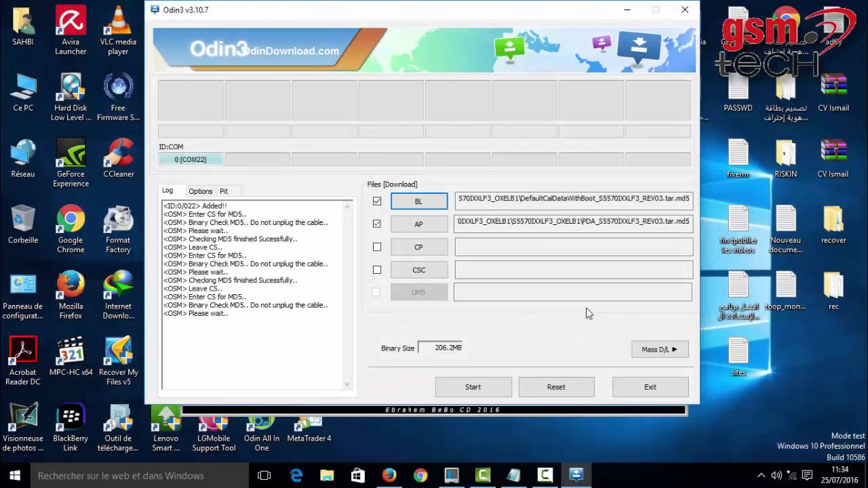
Task: Launch CCleaner from the desktop
Action: pyautogui.click(x=118, y=159)
